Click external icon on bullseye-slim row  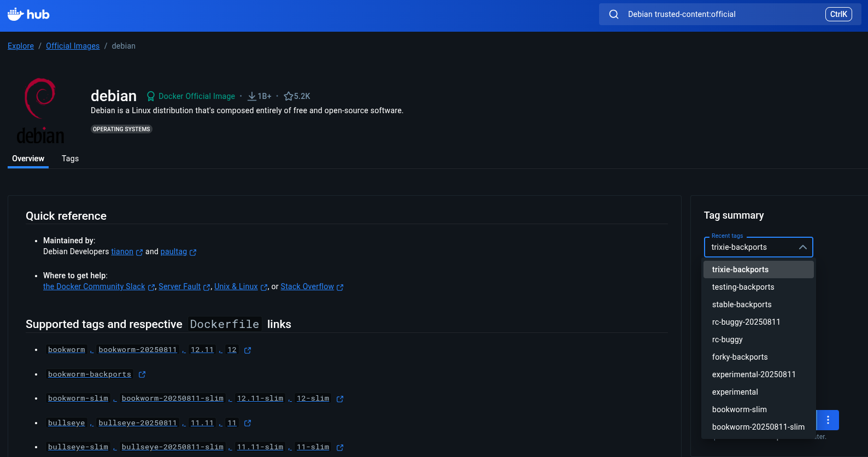pyautogui.click(x=340, y=448)
